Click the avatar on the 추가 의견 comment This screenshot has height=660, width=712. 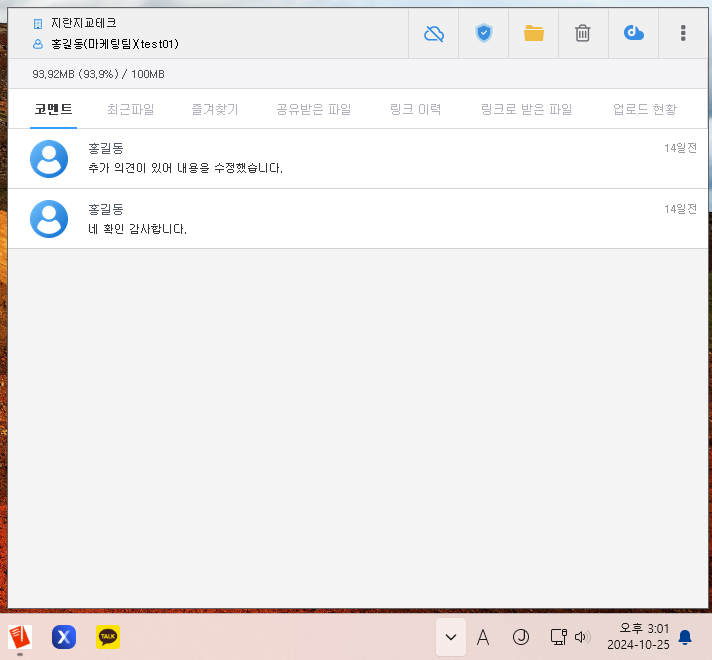click(49, 159)
